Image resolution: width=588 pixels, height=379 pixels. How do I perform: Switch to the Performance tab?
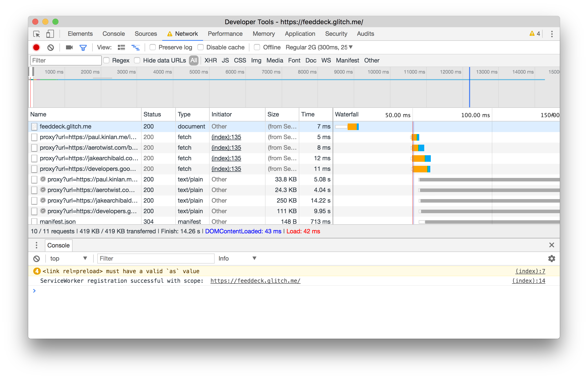pyautogui.click(x=225, y=34)
